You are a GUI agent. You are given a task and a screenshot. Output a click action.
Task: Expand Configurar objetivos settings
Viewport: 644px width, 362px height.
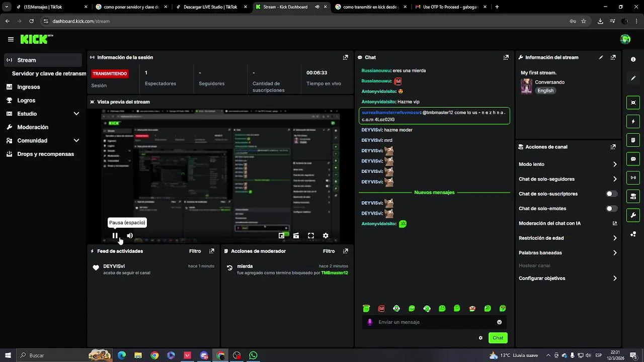pos(615,278)
